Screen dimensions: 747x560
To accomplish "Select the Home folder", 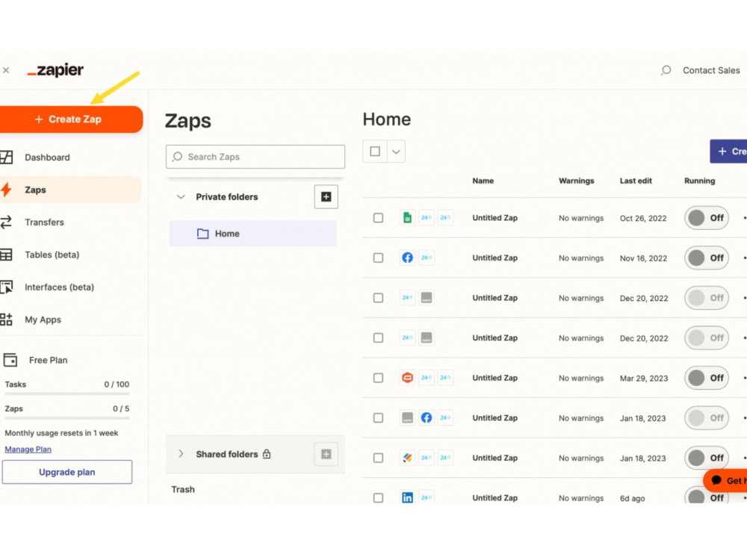I will (252, 233).
